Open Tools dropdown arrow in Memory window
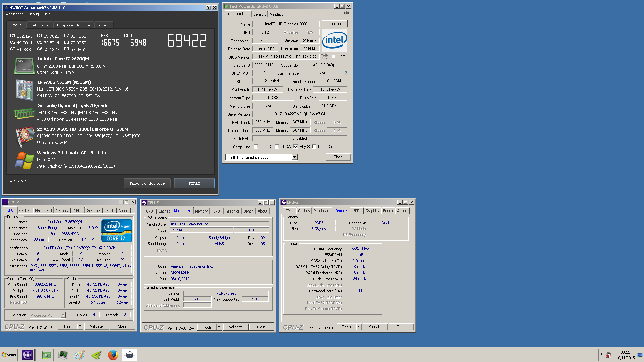This screenshot has width=644, height=362. point(359,327)
